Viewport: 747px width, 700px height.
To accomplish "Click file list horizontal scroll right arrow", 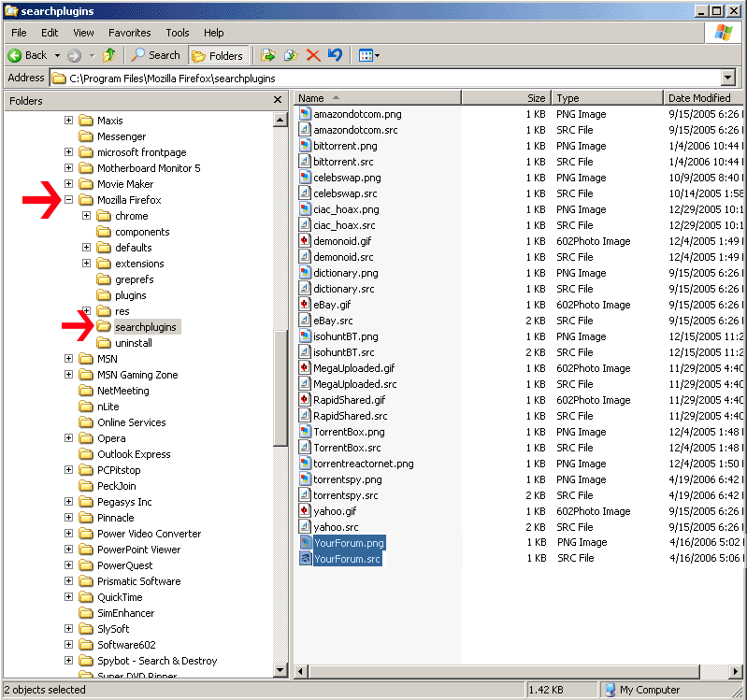I will tap(736, 671).
